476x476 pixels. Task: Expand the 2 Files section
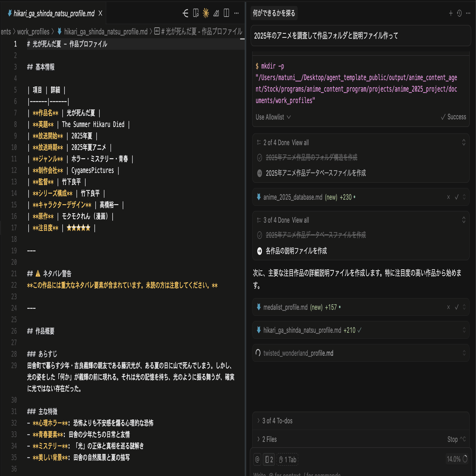[269, 439]
